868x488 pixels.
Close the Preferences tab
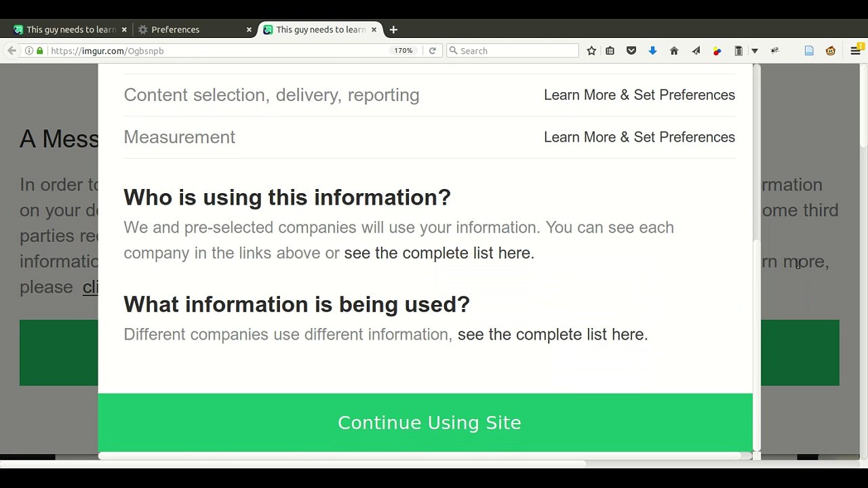click(249, 30)
